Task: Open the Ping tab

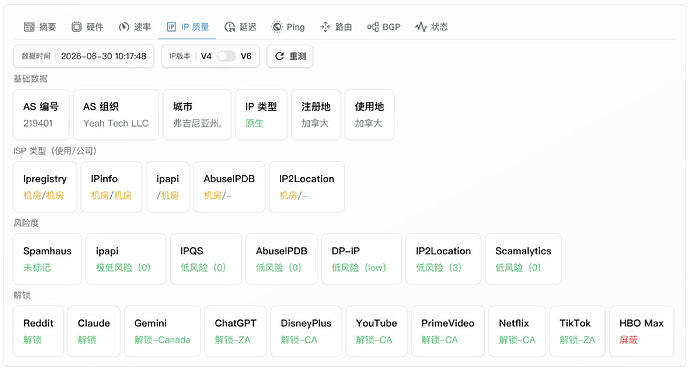Action: tap(288, 27)
